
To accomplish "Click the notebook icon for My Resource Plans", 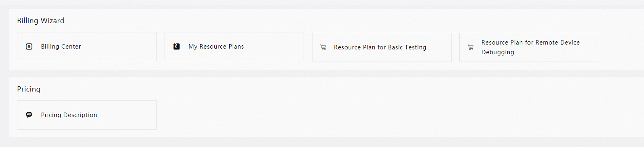I will tap(177, 47).
